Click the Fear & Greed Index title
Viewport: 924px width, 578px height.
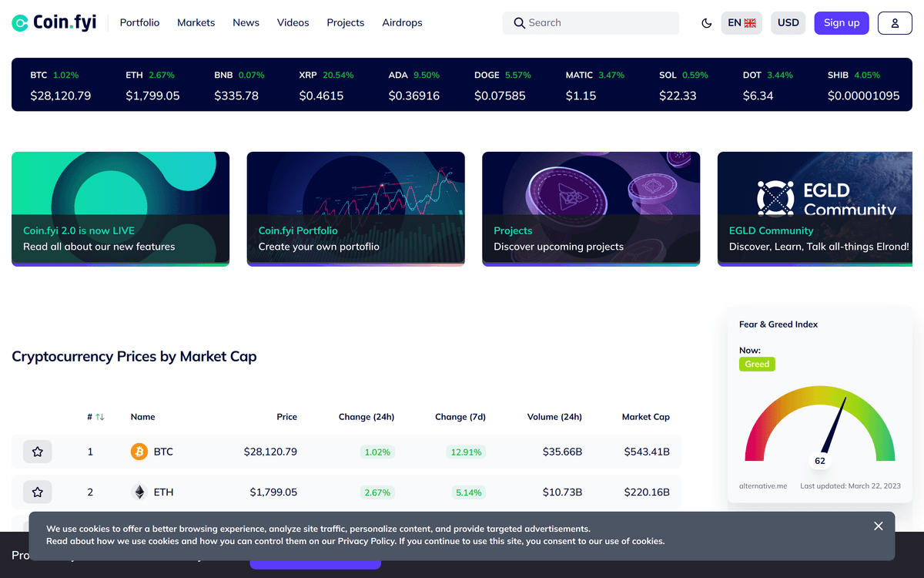[778, 324]
